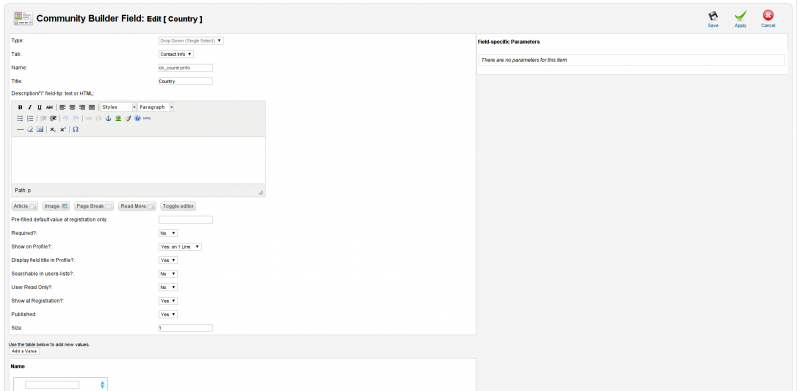
Task: Toggle Bold formatting in editor
Action: [20, 107]
